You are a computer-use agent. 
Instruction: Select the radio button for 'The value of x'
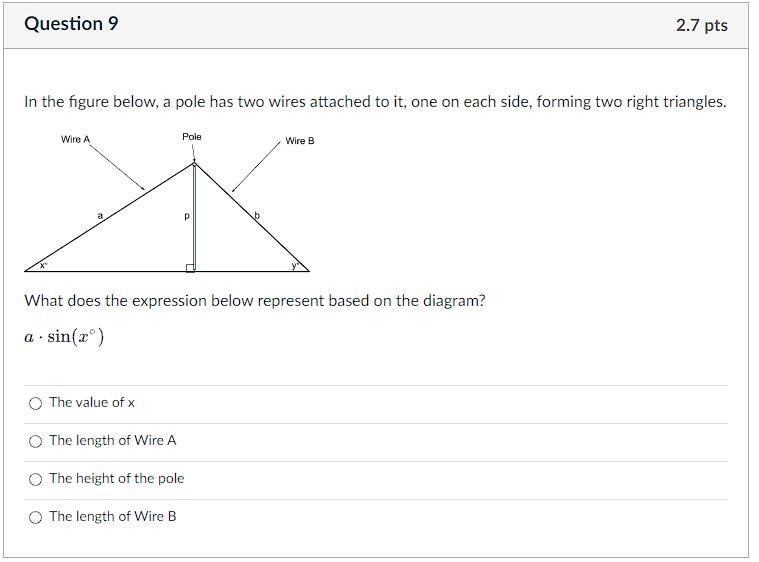[35, 403]
